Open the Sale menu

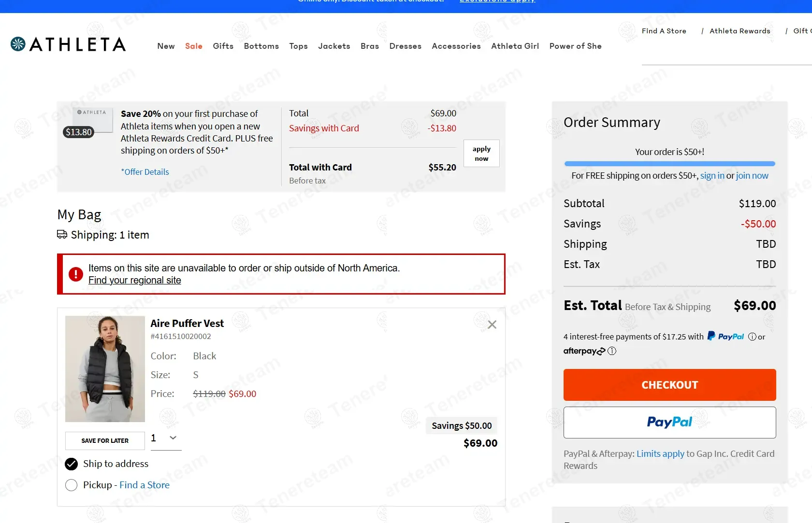pos(193,46)
